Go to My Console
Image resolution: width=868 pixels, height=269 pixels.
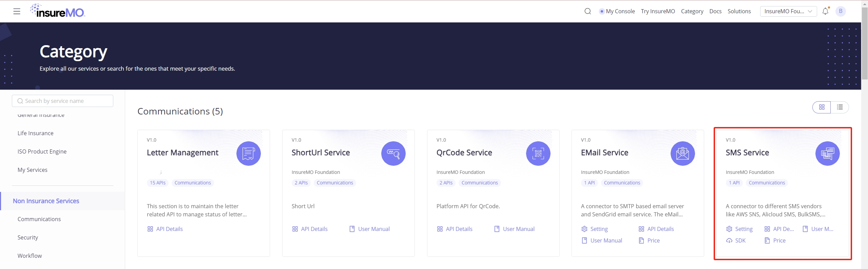pyautogui.click(x=617, y=11)
